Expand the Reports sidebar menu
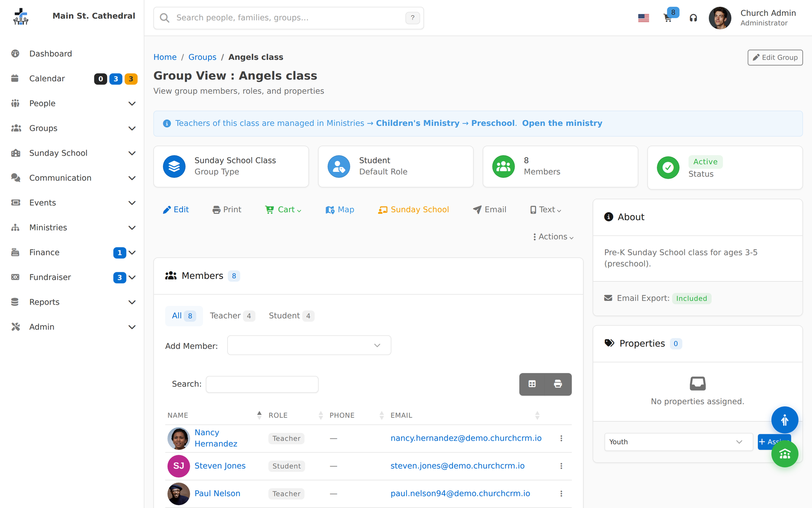This screenshot has width=812, height=508. point(72,302)
